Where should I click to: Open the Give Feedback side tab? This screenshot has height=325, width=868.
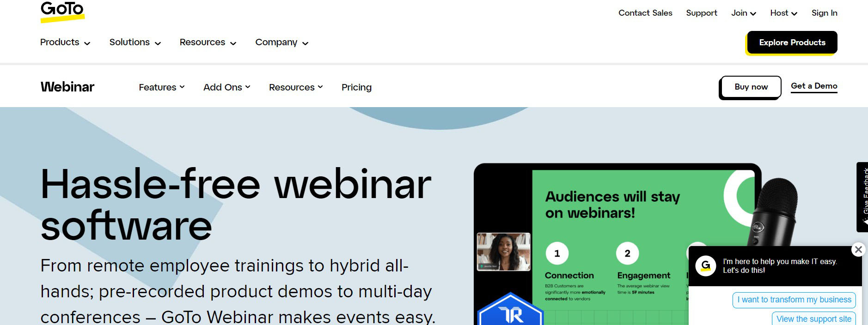pyautogui.click(x=862, y=197)
